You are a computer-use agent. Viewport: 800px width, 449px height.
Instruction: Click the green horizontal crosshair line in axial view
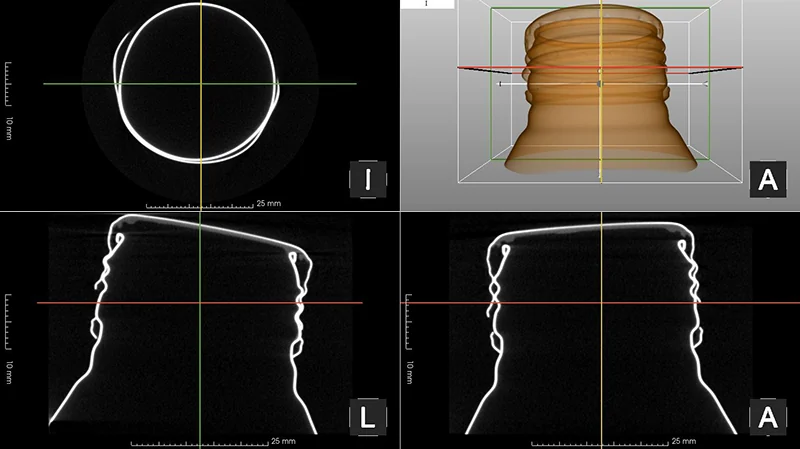point(199,84)
